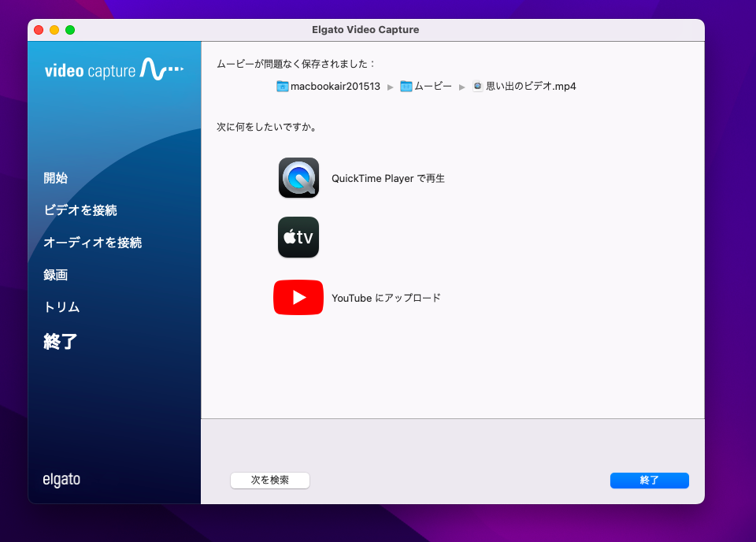Switch to the オーディオを接続 step
The width and height of the screenshot is (756, 542).
[93, 243]
